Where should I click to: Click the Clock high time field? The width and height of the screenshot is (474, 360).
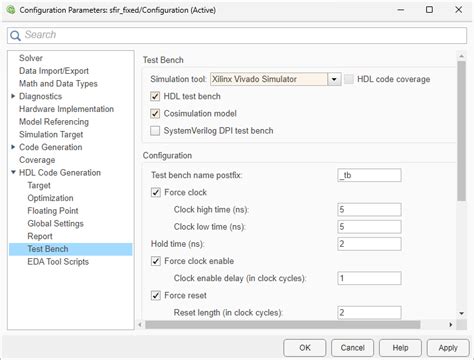pyautogui.click(x=369, y=209)
